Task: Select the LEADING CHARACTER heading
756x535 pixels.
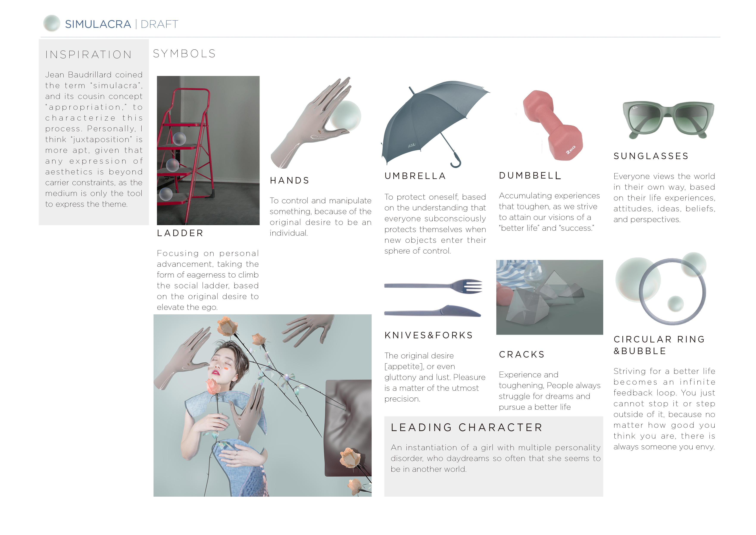Action: pyautogui.click(x=467, y=427)
